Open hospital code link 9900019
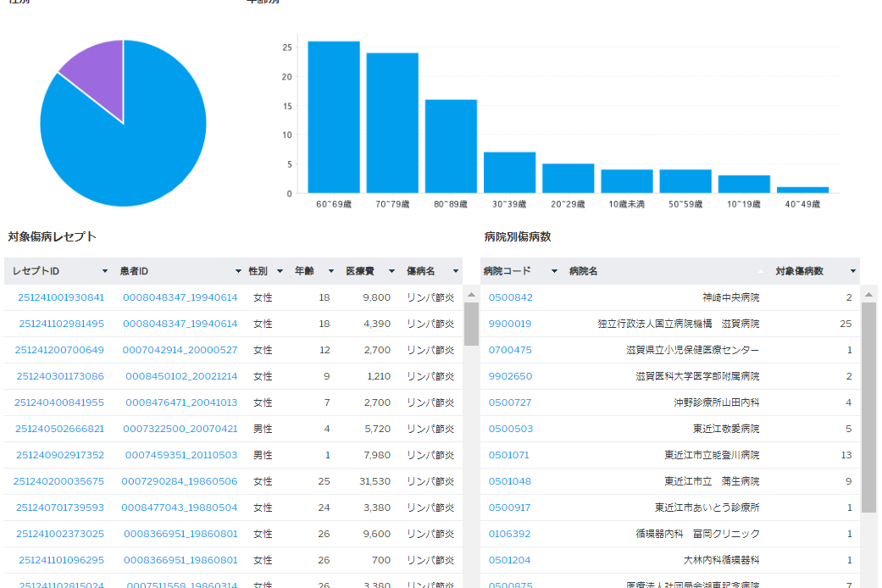The width and height of the screenshot is (882, 588). 510,324
